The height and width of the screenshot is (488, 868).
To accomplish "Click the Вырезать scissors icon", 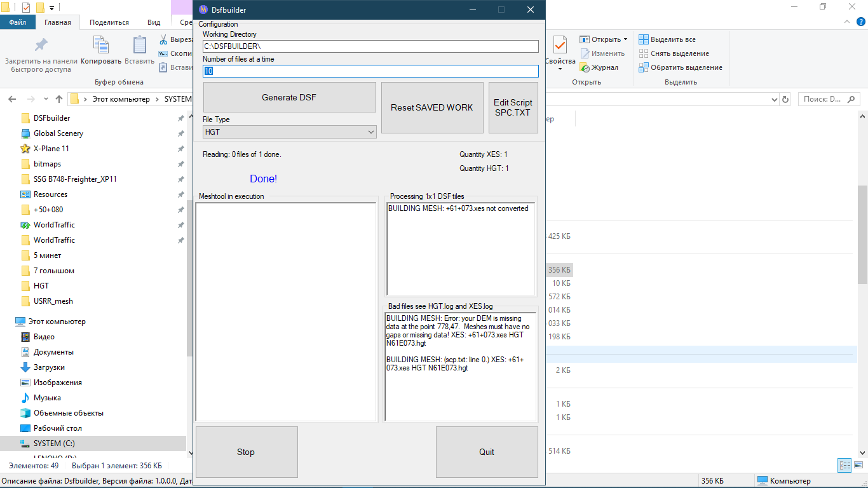I will click(x=163, y=39).
